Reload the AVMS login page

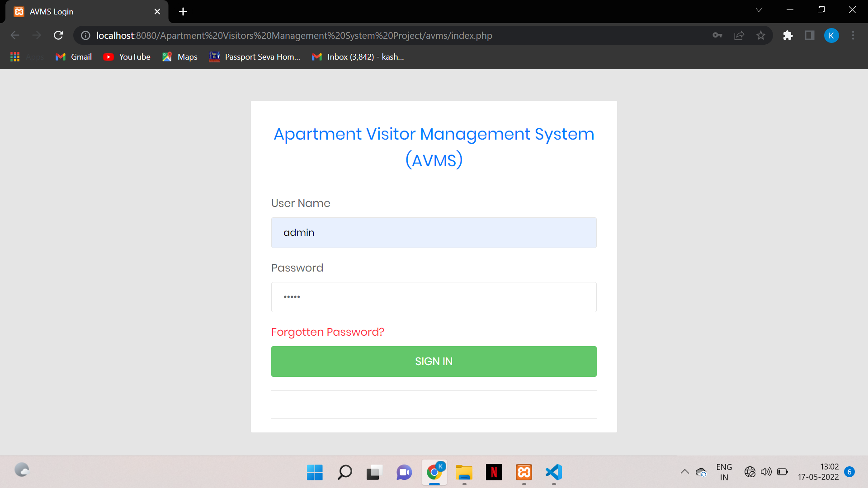pyautogui.click(x=58, y=35)
